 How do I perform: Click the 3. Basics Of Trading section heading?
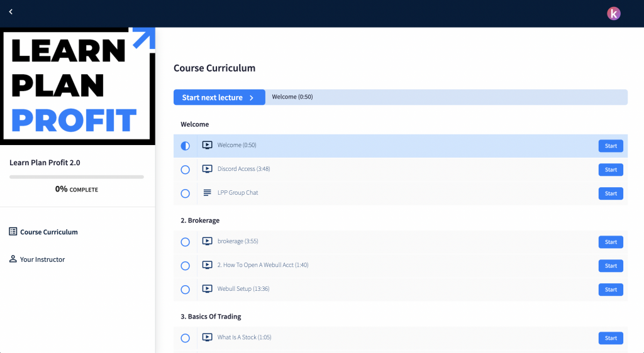[211, 317]
